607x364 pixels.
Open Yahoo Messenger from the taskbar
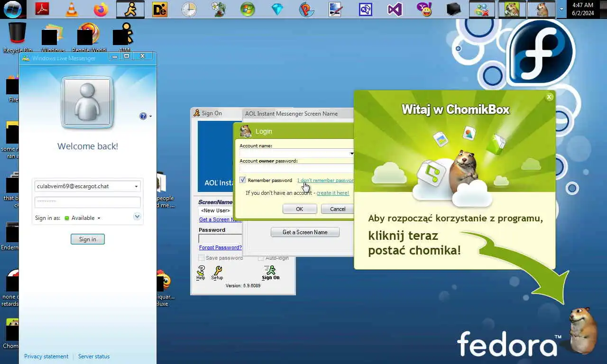[424, 9]
